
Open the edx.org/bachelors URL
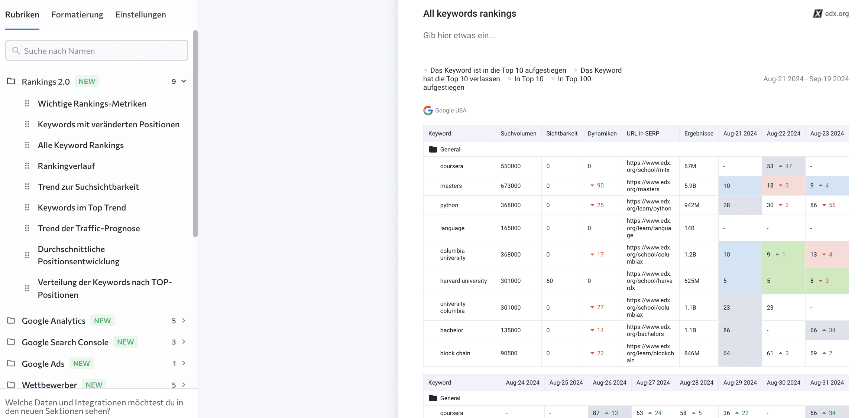pos(649,330)
